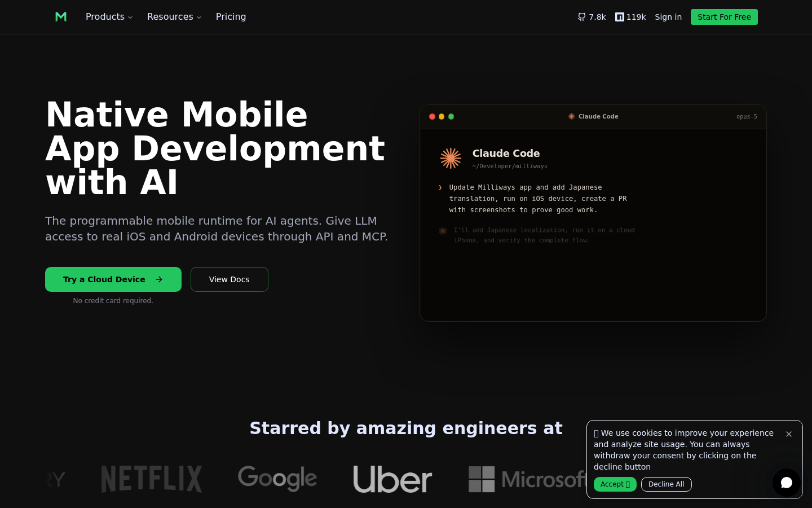Accept cookies in the consent banner

pos(615,484)
